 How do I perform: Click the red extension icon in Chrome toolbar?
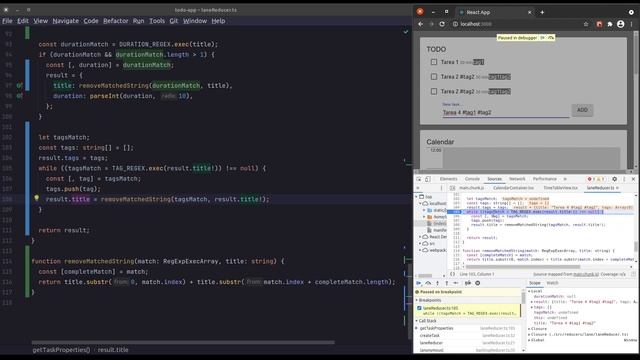(599, 24)
